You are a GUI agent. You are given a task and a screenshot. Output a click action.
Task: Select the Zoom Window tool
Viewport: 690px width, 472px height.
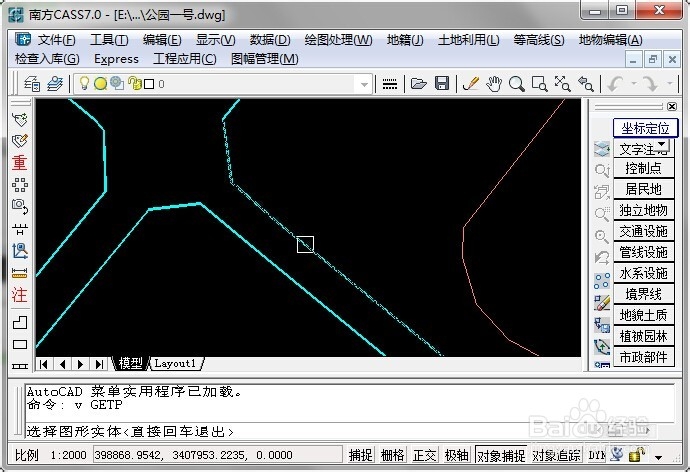click(x=540, y=84)
